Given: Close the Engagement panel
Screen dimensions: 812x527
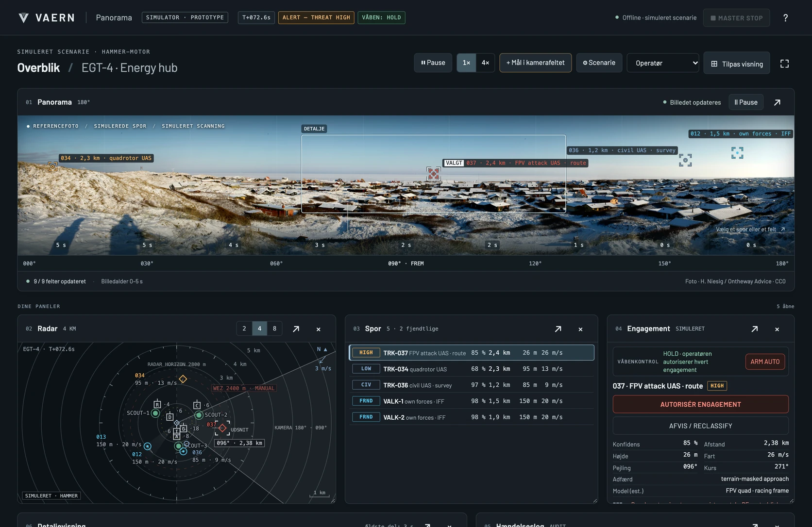Looking at the screenshot, I should click(777, 329).
